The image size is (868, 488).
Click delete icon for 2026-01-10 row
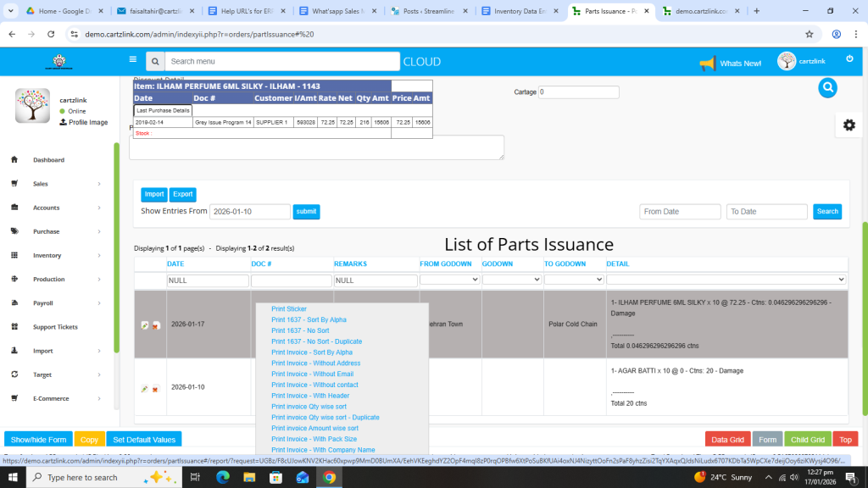pyautogui.click(x=156, y=388)
